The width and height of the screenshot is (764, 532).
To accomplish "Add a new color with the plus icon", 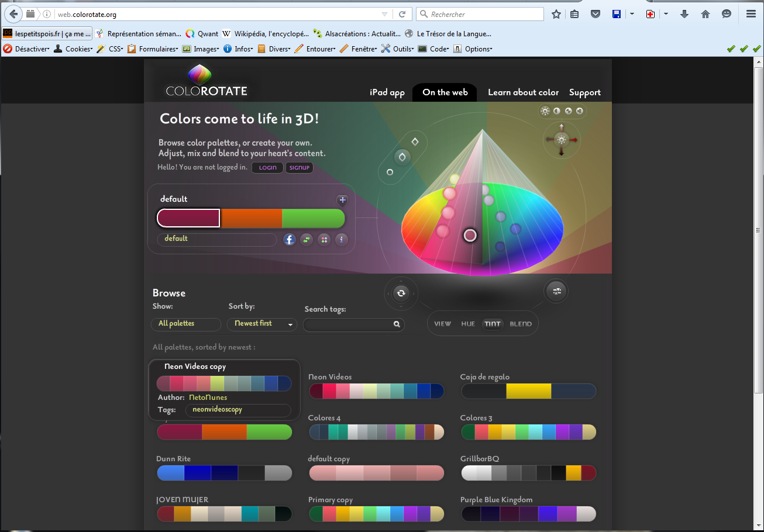I will pyautogui.click(x=343, y=201).
